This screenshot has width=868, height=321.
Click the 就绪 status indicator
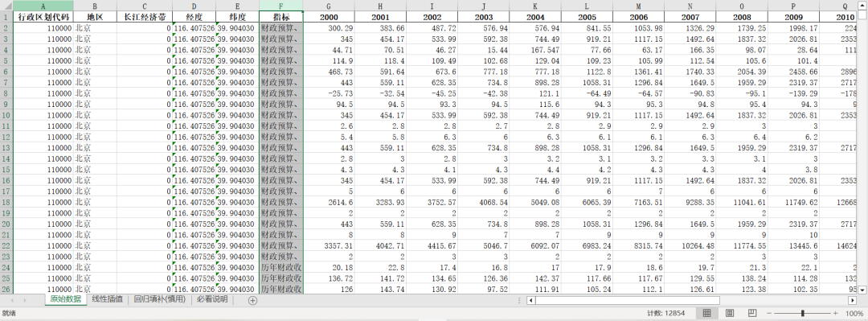pos(9,314)
